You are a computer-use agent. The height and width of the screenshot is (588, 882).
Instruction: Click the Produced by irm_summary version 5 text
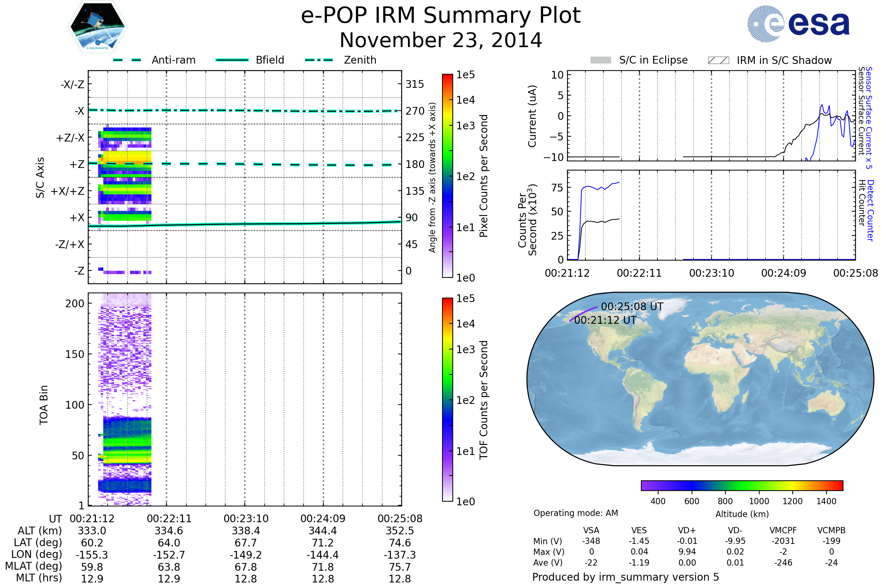pyautogui.click(x=625, y=577)
